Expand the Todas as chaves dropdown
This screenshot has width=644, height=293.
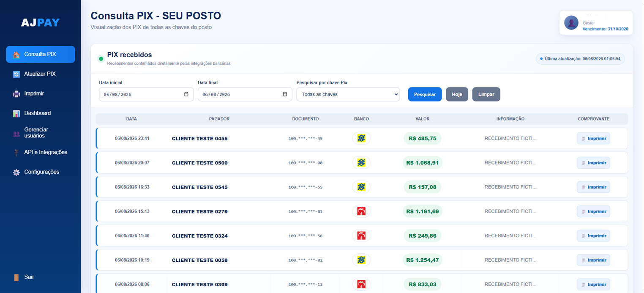[348, 94]
